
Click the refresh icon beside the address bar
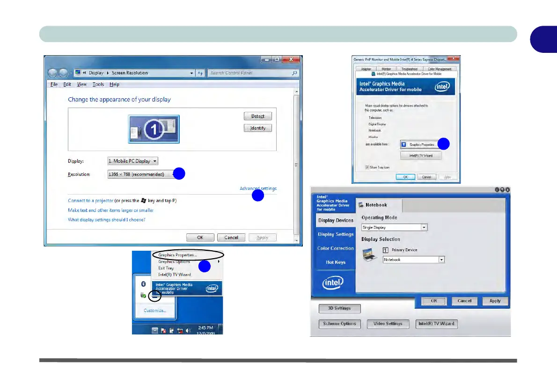[200, 73]
